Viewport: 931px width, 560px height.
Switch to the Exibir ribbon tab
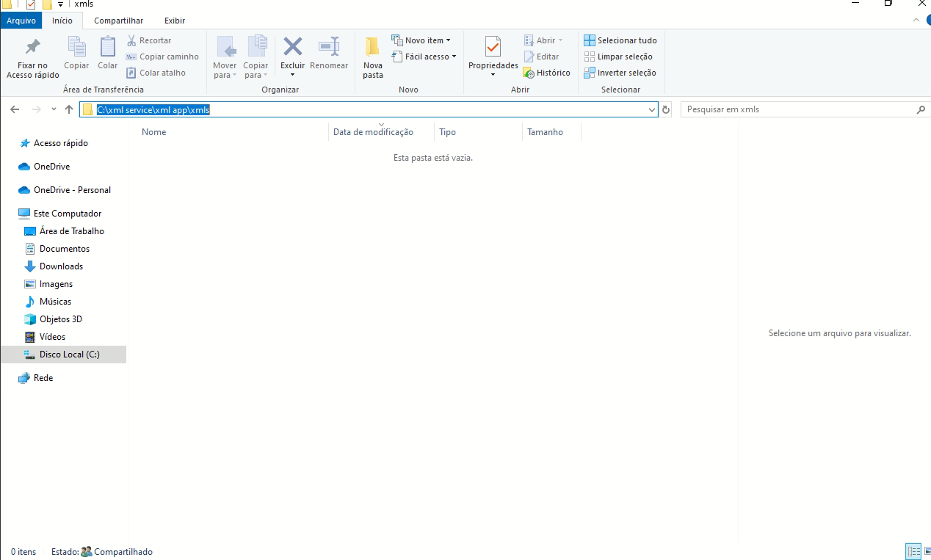(x=175, y=21)
